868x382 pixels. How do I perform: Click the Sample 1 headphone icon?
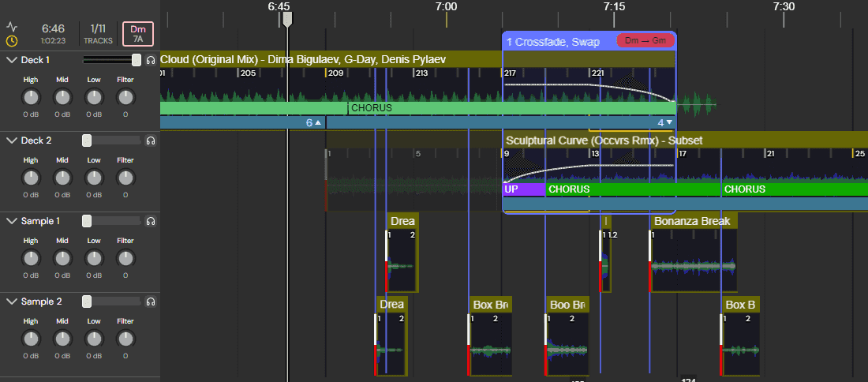point(150,221)
